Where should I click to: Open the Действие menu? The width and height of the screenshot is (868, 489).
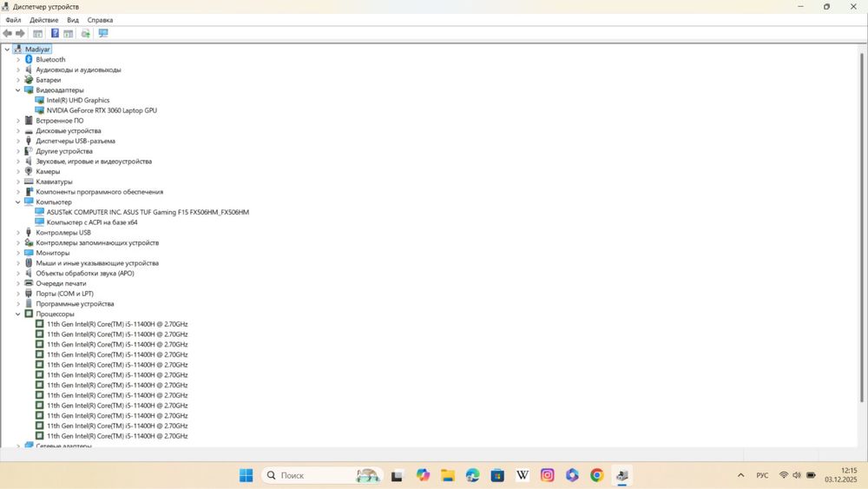coord(43,20)
